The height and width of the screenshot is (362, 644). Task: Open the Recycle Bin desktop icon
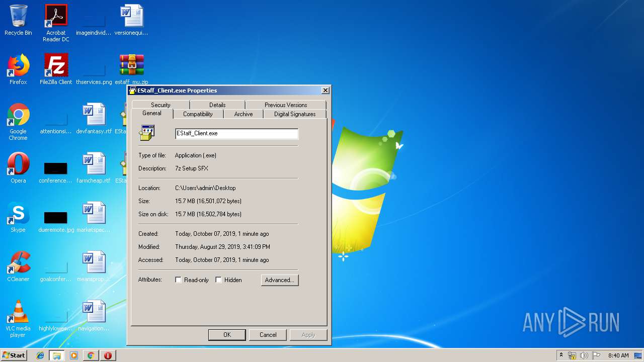(x=18, y=20)
